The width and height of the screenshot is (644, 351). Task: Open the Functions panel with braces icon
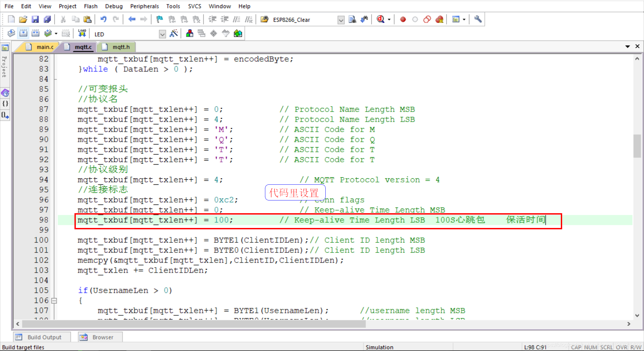(x=5, y=104)
